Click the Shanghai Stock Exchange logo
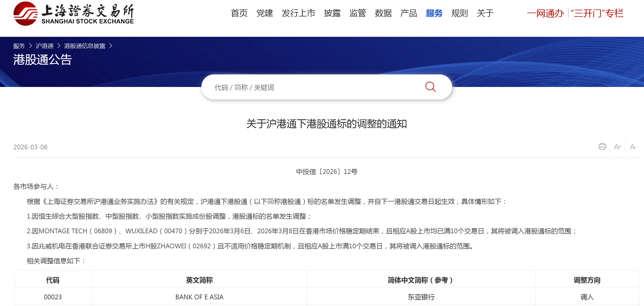644x306 pixels. point(74,15)
